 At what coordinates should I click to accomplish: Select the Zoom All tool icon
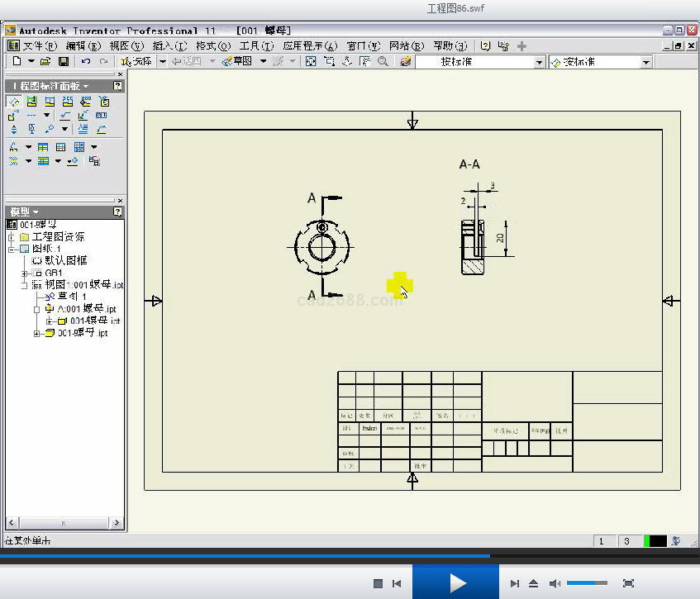point(311,61)
